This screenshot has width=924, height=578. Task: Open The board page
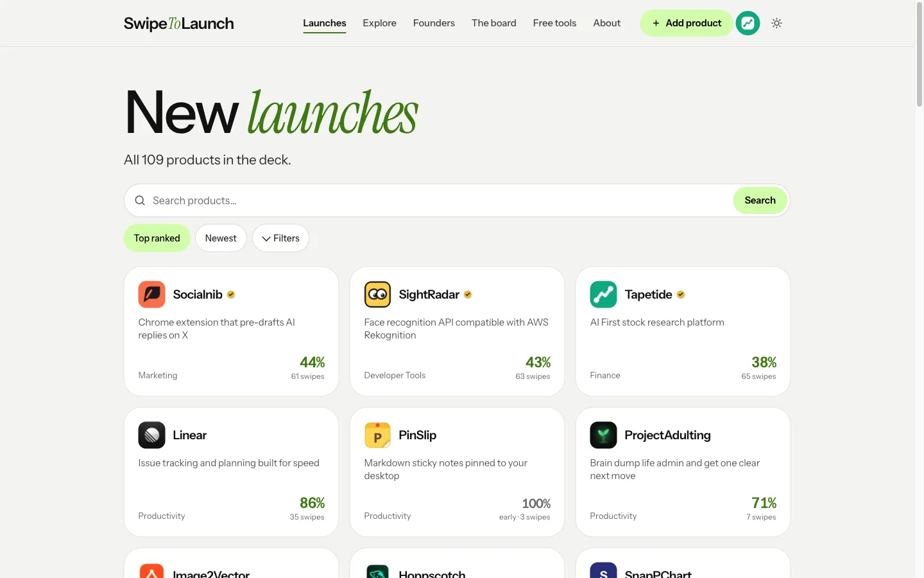click(x=493, y=23)
